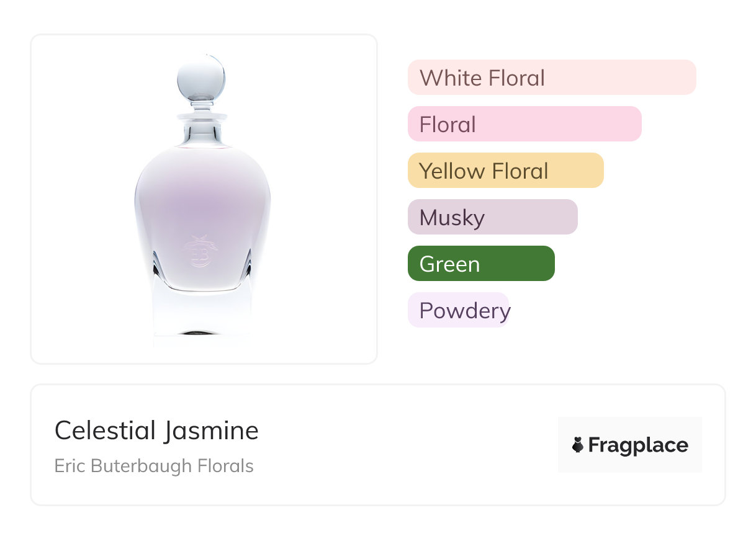
Task: Choose the Yellow Floral accord bar
Action: pos(505,171)
